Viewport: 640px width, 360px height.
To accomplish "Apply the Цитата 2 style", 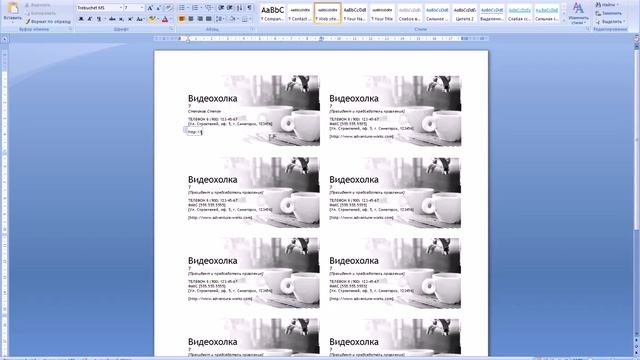I will coord(464,13).
